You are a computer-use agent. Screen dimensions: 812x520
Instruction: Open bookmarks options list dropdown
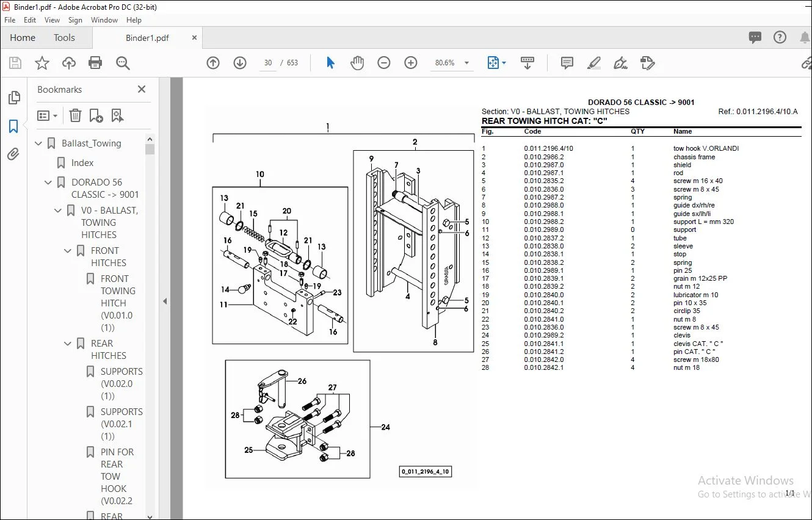(47, 115)
